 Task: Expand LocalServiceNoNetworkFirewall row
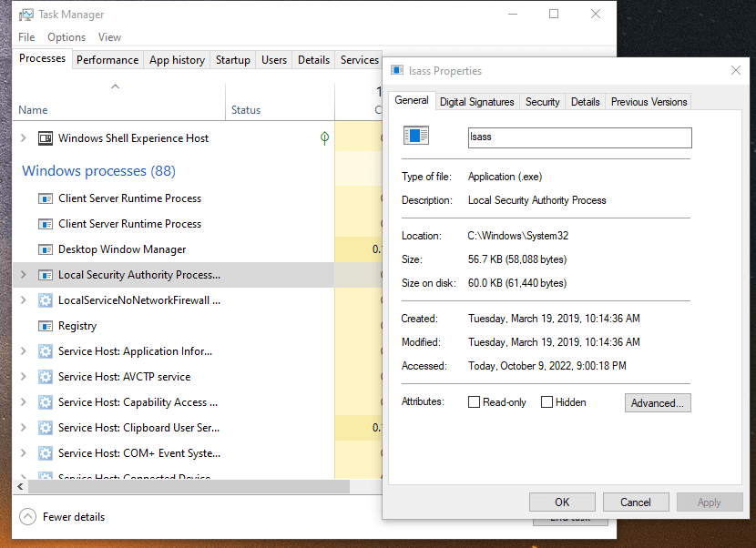pos(23,300)
